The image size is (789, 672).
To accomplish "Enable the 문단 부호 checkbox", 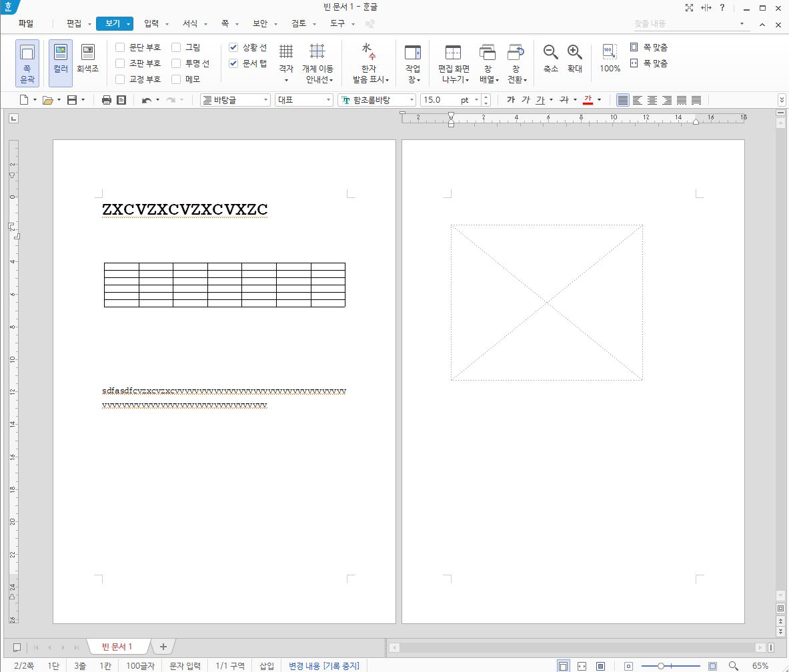I will (121, 47).
